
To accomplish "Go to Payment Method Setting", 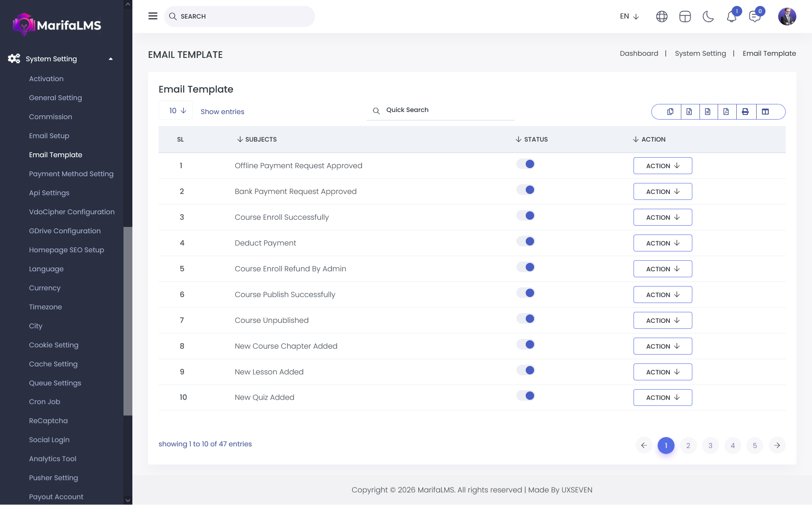I will coord(71,174).
